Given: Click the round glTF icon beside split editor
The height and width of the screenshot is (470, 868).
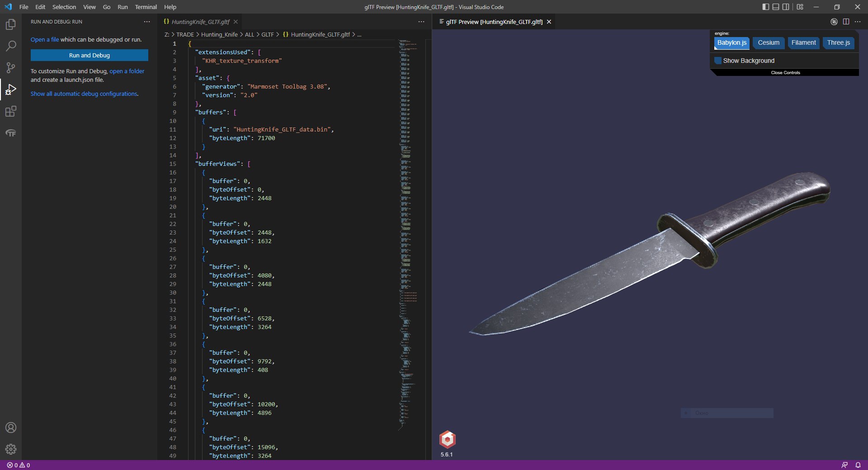Looking at the screenshot, I should click(x=834, y=22).
